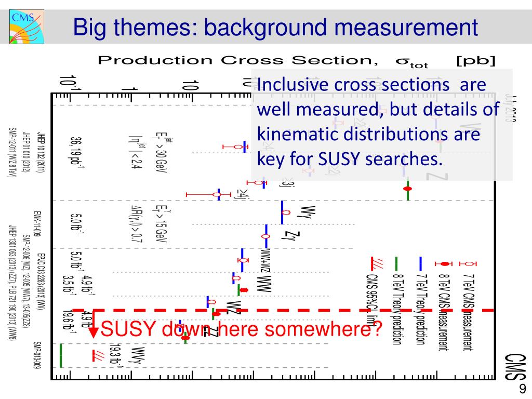Click the red hatched 95% CL limit legend marker

376,263
